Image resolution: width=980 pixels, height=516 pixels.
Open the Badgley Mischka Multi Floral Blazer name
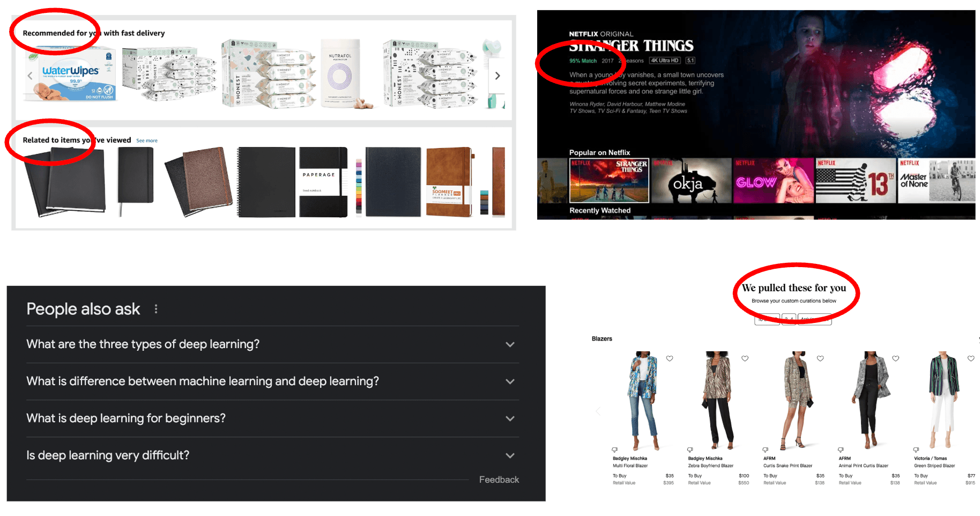pyautogui.click(x=630, y=466)
